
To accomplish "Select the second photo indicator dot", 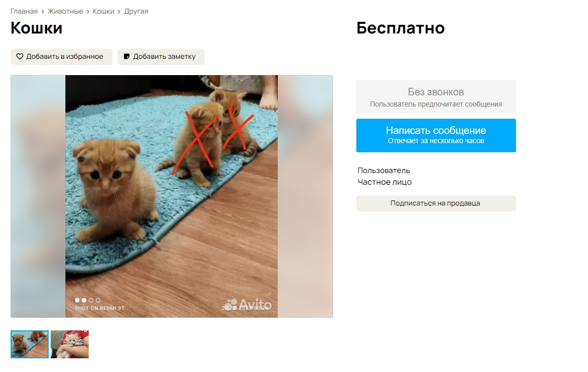I will (x=84, y=300).
